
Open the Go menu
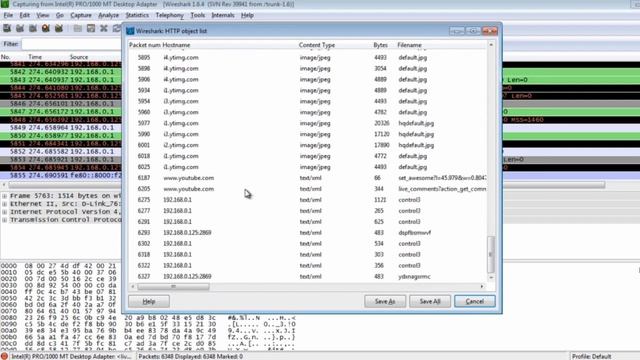tap(60, 15)
